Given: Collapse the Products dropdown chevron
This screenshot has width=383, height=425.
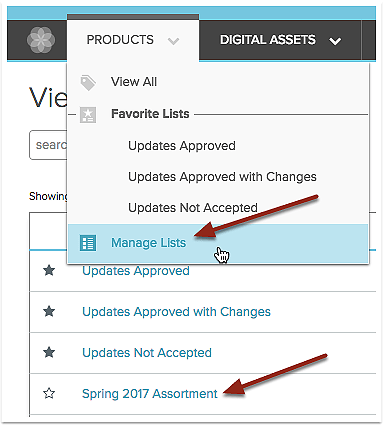Looking at the screenshot, I should click(173, 41).
